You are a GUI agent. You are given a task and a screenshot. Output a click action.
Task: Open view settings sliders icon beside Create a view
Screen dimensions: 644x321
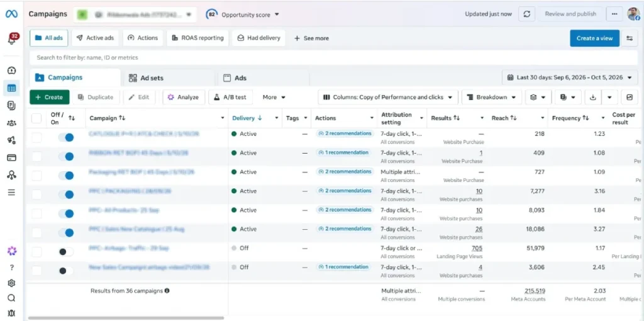(x=630, y=38)
